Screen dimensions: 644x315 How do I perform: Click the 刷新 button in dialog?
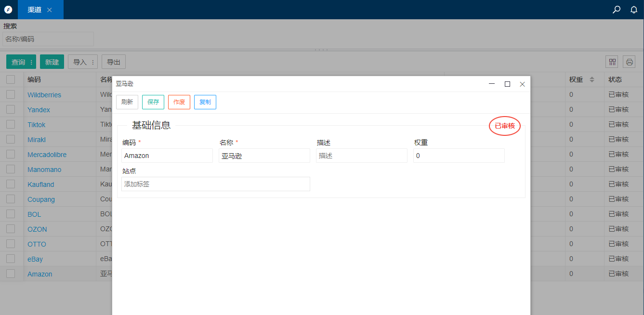point(127,102)
